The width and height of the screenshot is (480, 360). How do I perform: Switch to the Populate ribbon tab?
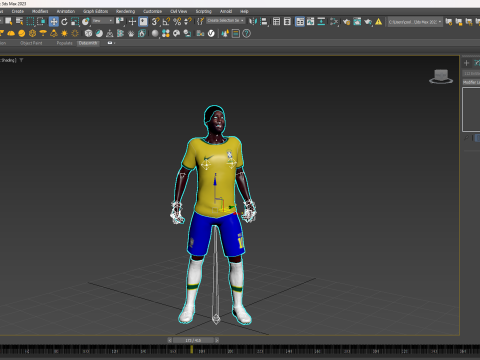[x=64, y=43]
